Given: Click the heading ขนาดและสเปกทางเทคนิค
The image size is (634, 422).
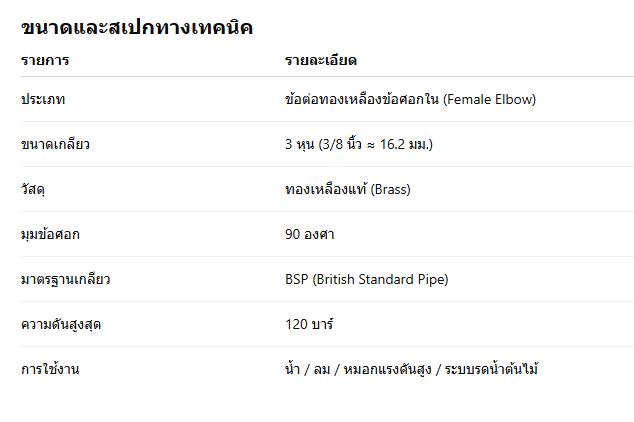Looking at the screenshot, I should click(x=136, y=28).
